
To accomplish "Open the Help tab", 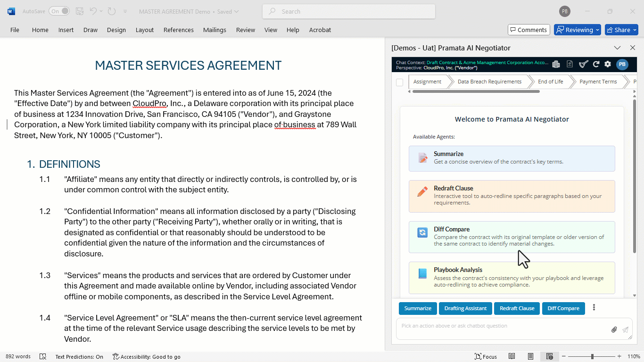I will coord(293,30).
